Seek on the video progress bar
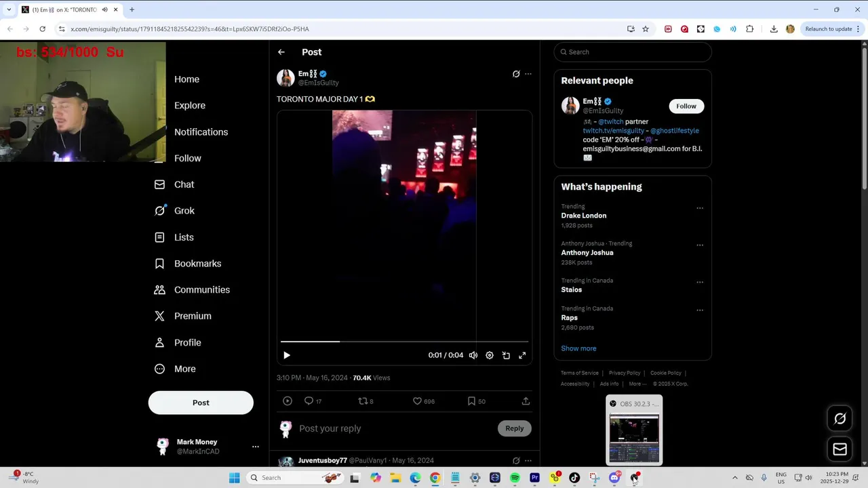 pyautogui.click(x=404, y=342)
